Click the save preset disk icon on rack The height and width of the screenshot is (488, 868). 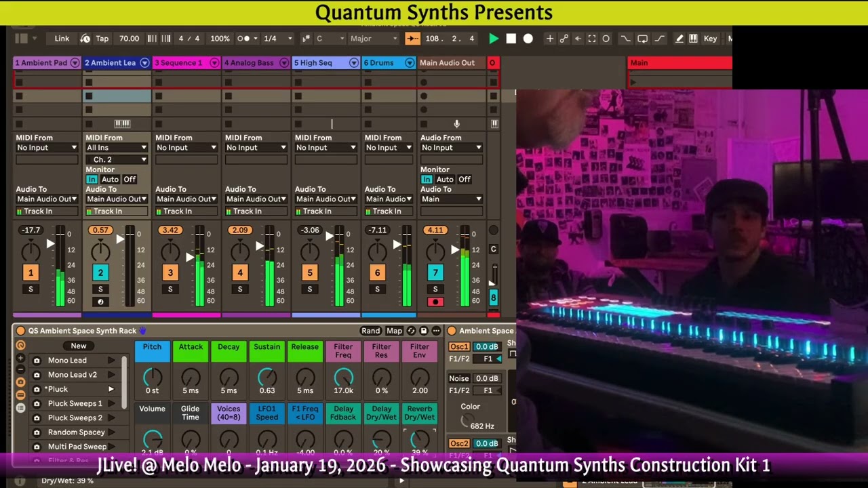[424, 331]
